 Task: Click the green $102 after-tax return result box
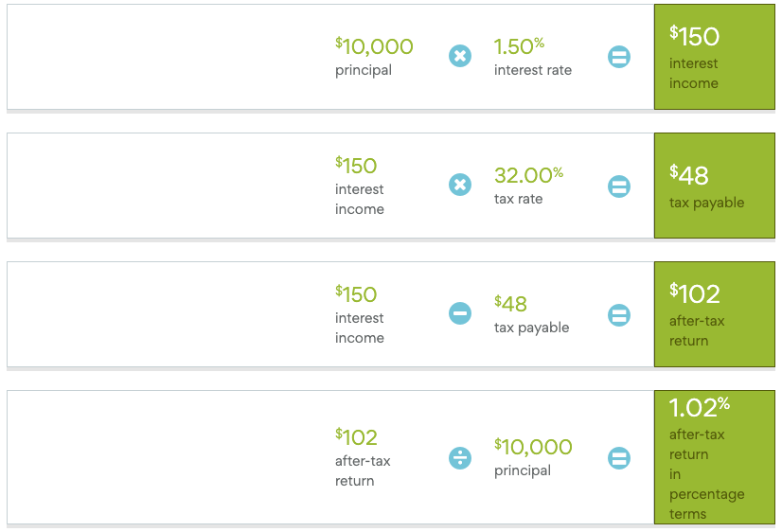tap(714, 314)
